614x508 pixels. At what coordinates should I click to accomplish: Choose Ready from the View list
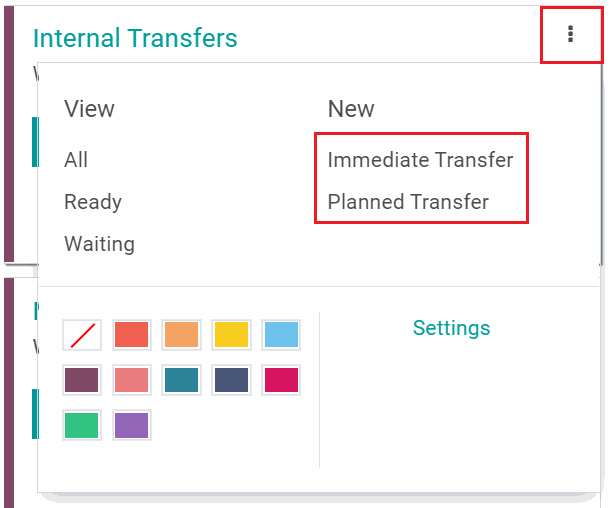pyautogui.click(x=93, y=202)
